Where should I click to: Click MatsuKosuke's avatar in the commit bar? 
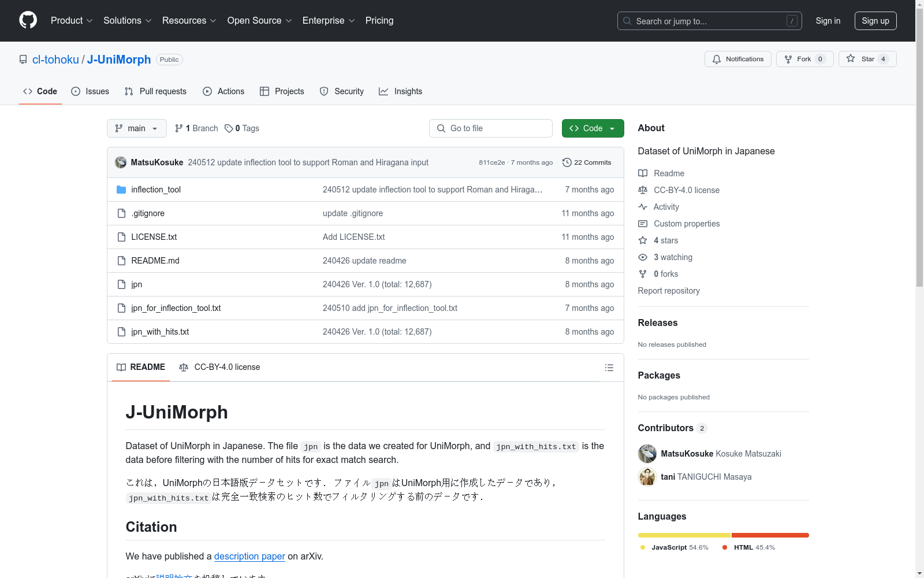click(x=121, y=162)
